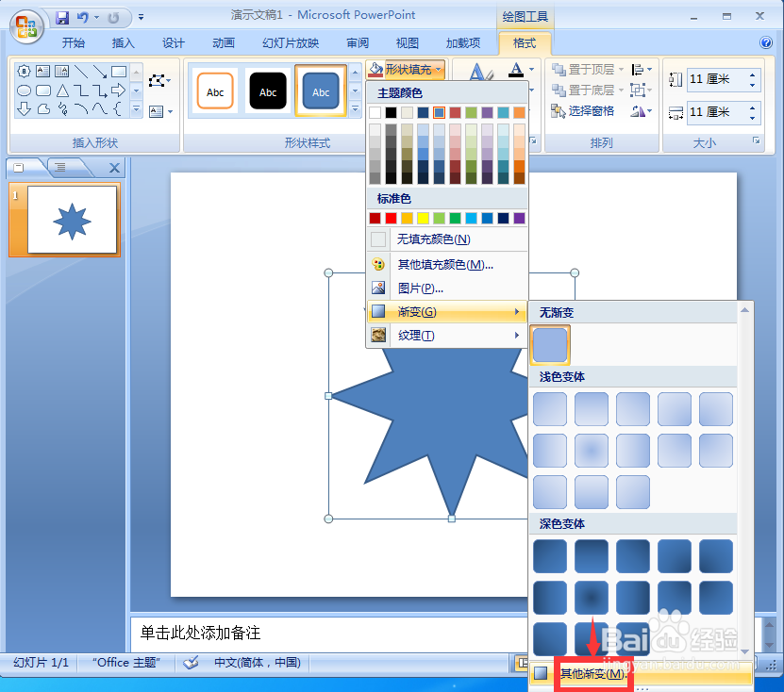The image size is (784, 692).
Task: Choose the down arrow shape
Action: point(24,109)
